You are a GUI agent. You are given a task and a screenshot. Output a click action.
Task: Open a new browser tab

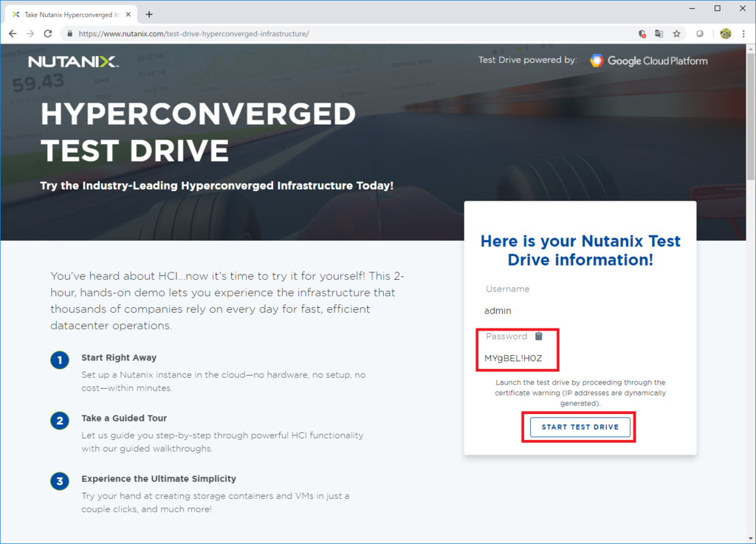pyautogui.click(x=149, y=15)
